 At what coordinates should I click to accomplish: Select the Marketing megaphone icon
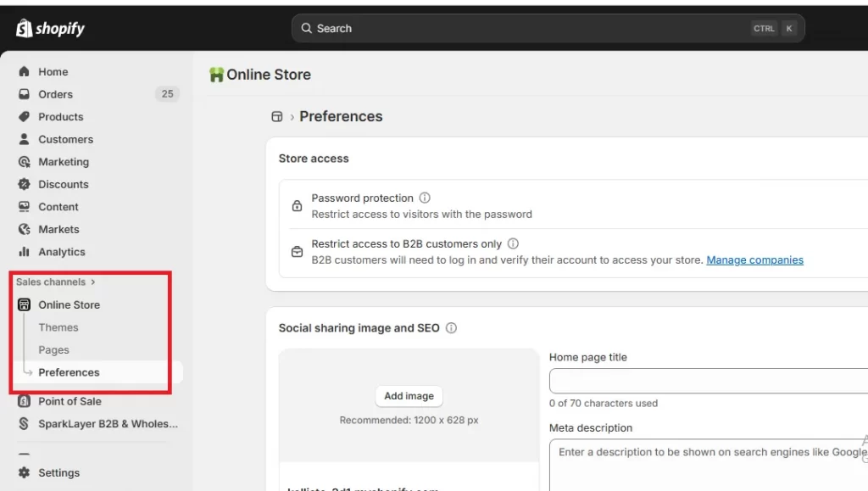(x=25, y=161)
